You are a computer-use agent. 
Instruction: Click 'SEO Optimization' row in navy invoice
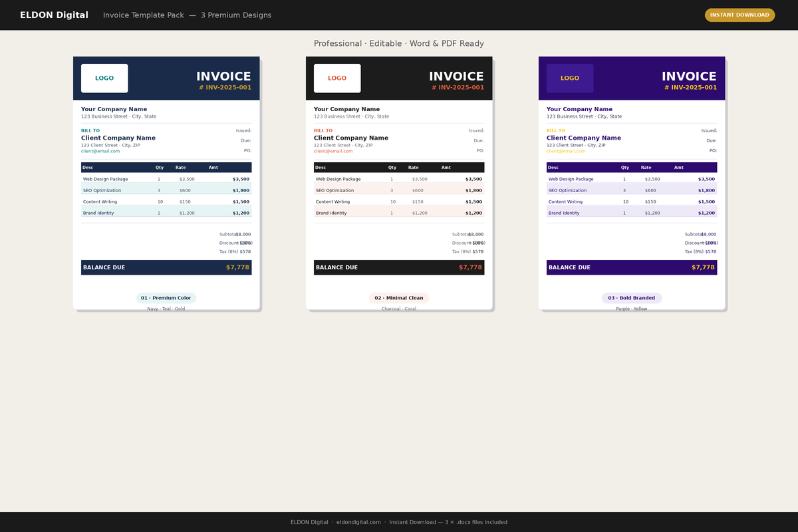tap(166, 190)
